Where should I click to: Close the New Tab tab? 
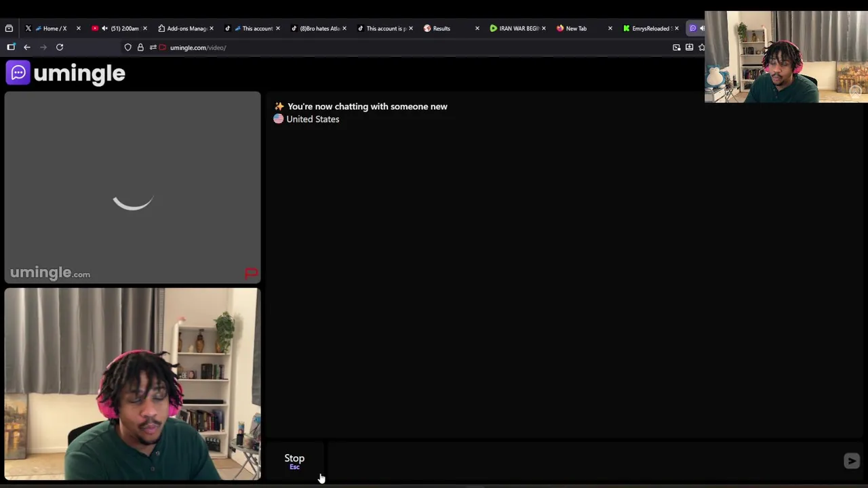[610, 28]
